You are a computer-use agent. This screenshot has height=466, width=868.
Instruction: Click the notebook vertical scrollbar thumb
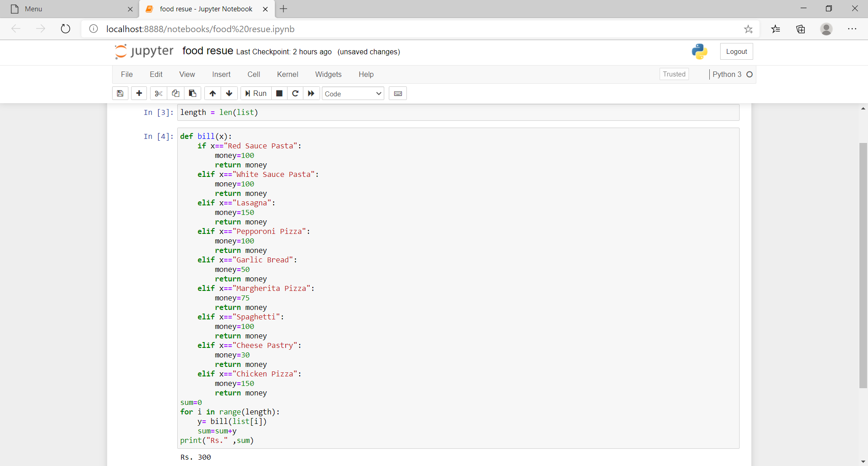coord(863,265)
